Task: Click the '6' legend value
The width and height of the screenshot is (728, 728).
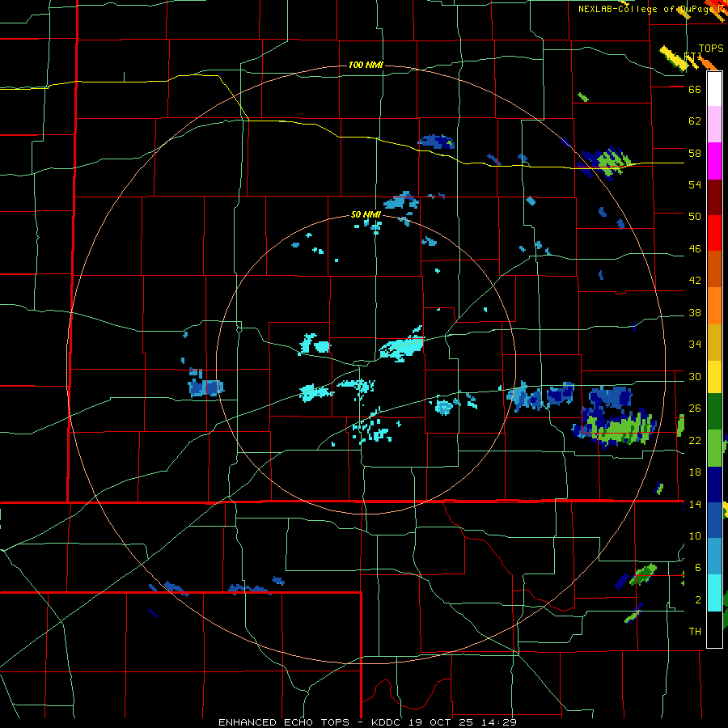Action: (x=697, y=567)
